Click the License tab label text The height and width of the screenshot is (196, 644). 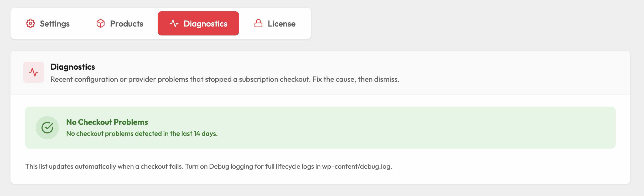click(x=282, y=24)
